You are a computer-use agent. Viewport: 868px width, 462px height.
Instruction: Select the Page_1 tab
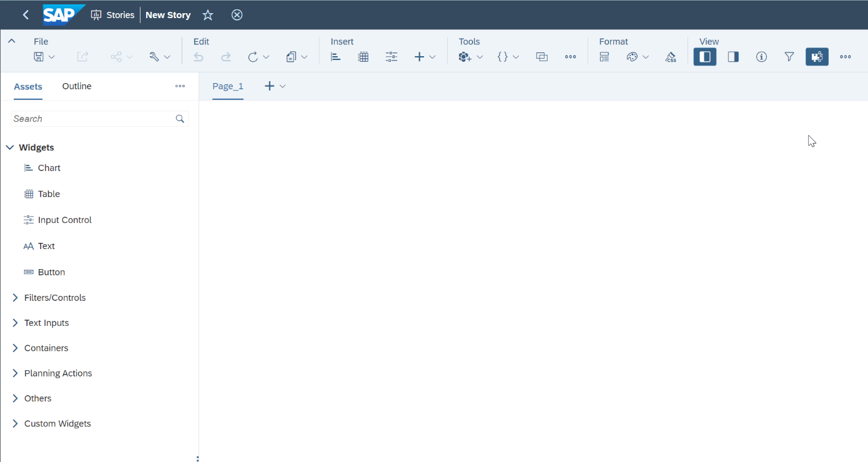pyautogui.click(x=228, y=86)
